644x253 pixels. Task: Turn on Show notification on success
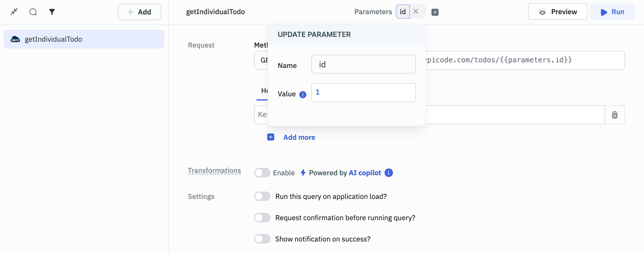pyautogui.click(x=262, y=239)
